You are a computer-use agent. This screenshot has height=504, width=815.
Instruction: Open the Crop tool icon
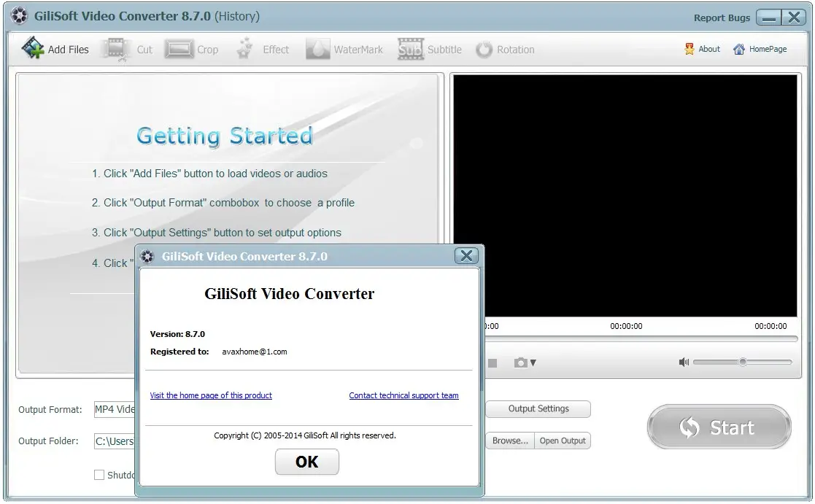click(179, 50)
